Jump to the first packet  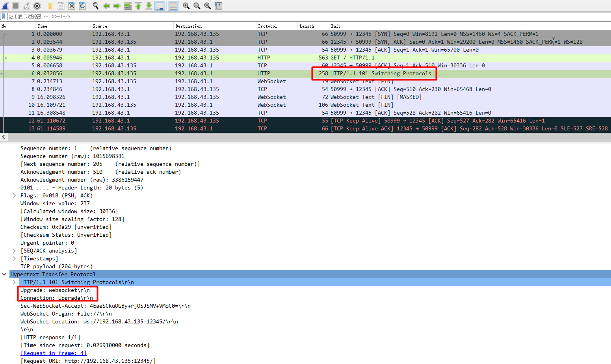tap(138, 6)
